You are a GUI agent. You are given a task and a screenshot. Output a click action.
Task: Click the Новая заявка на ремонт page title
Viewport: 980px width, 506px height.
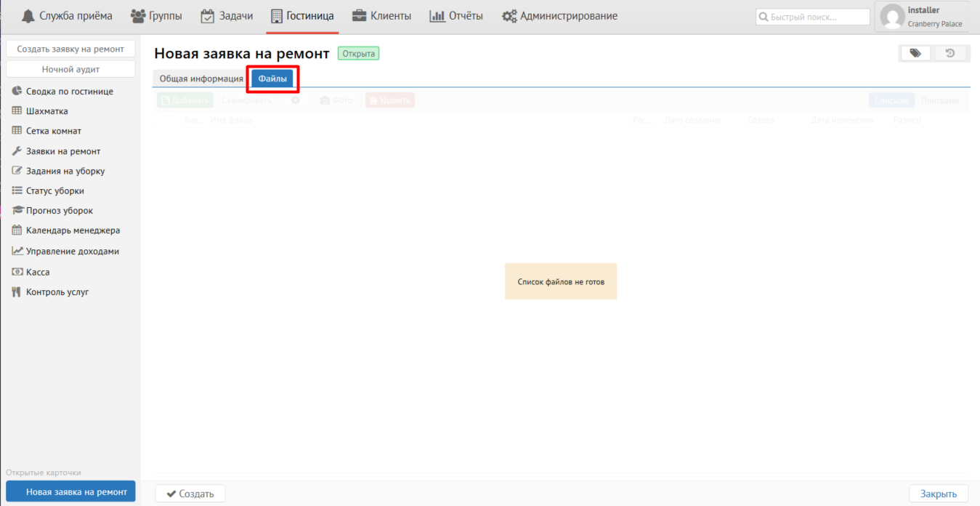[242, 53]
